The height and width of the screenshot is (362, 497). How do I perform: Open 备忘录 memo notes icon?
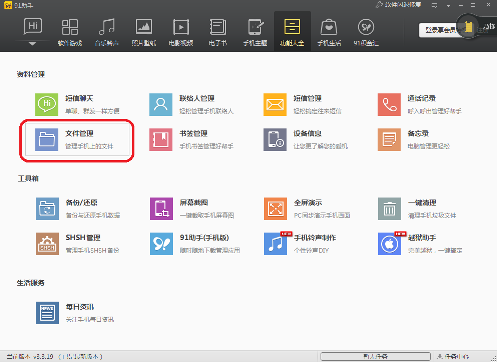point(389,139)
